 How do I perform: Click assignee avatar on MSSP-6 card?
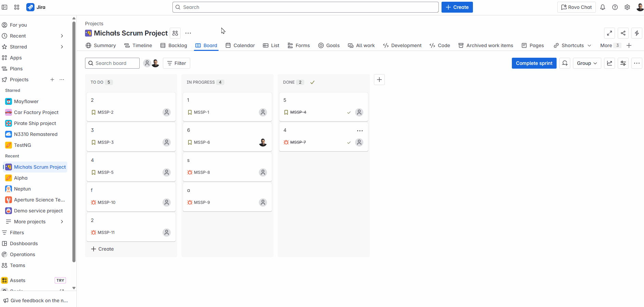point(263,142)
